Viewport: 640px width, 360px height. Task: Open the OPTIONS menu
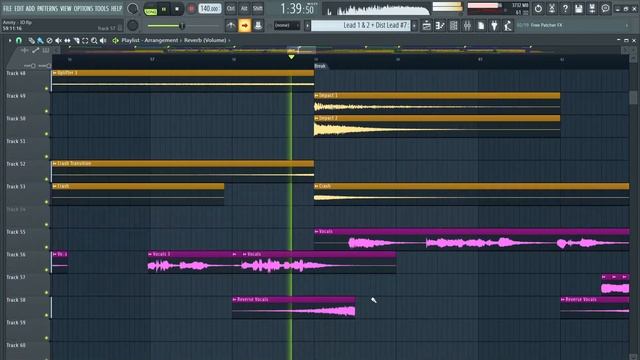click(x=83, y=8)
